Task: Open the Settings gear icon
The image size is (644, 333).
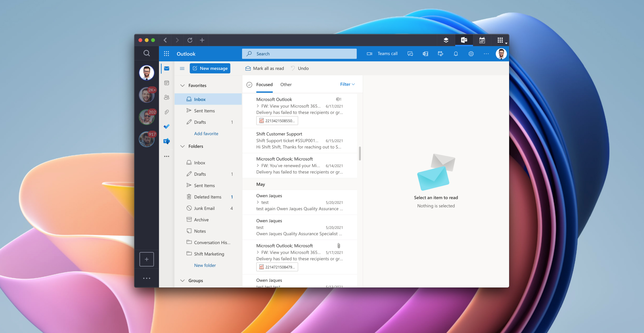Action: (471, 54)
